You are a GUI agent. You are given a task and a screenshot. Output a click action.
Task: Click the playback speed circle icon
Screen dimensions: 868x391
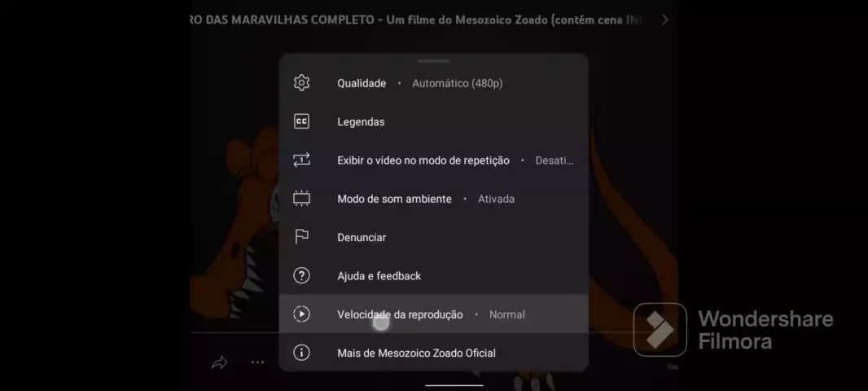pos(301,314)
